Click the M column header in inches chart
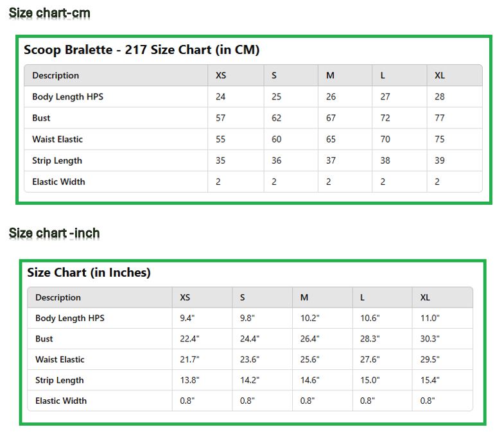Image resolution: width=504 pixels, height=443 pixels. point(304,298)
